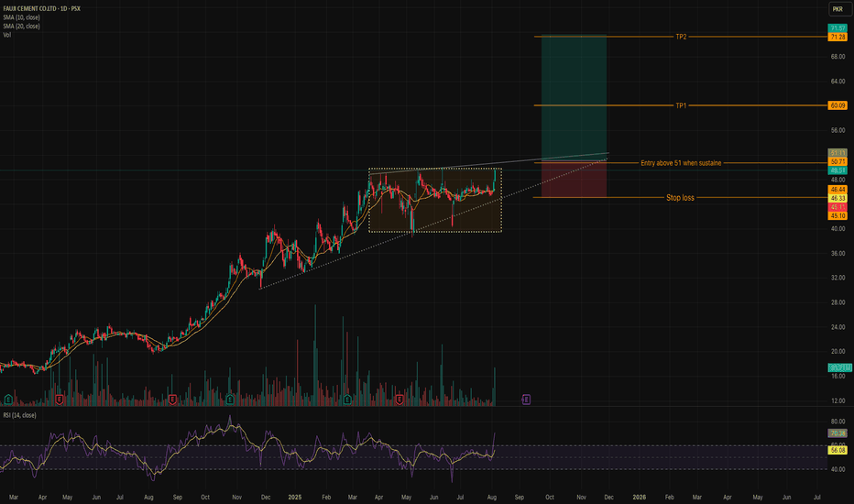
Task: Select the SMA (20, close) indicator legend
Action: 21,27
